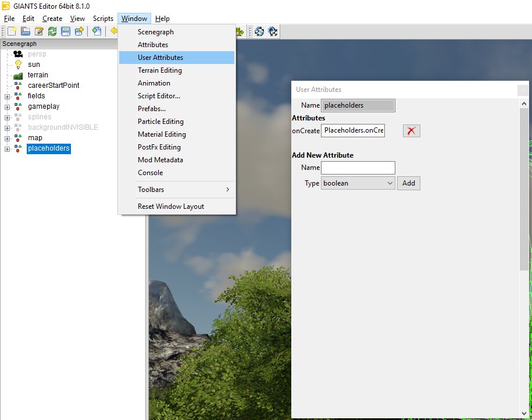The image size is (532, 420).
Task: Expand the map node in Scenegraph
Action: 8,138
